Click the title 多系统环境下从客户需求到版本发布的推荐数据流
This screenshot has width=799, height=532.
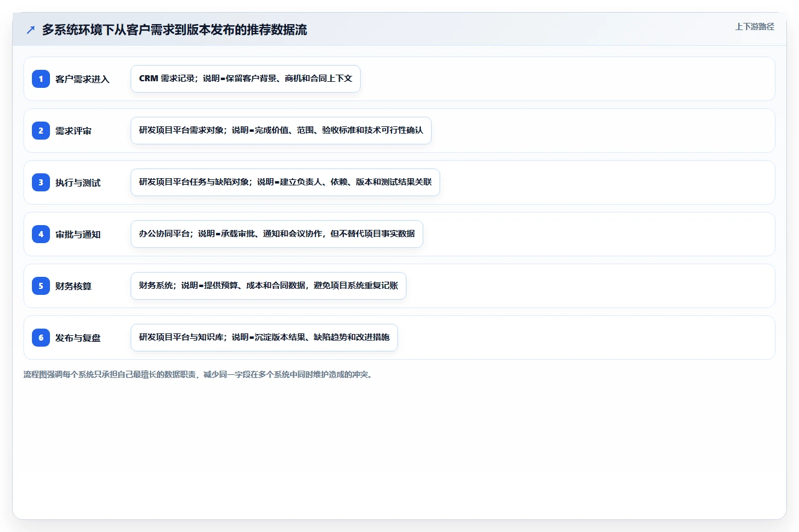click(x=174, y=29)
